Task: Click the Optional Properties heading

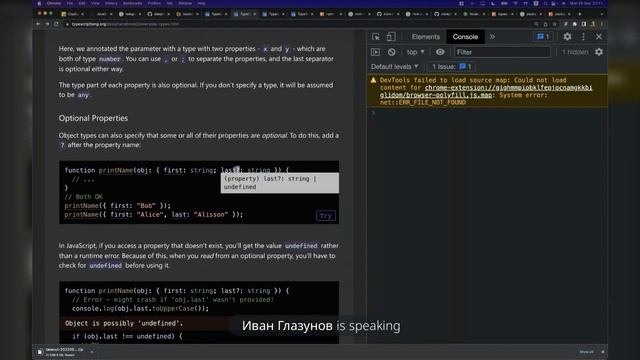Action: click(x=93, y=118)
